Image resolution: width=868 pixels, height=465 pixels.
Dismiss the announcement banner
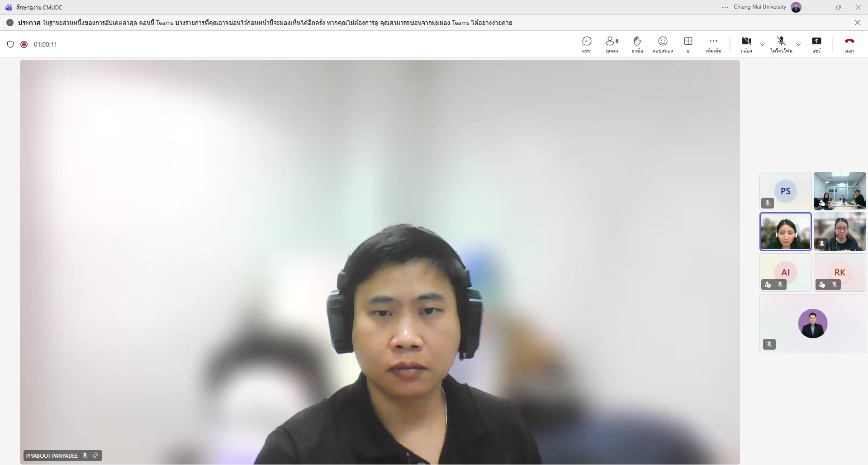point(857,23)
